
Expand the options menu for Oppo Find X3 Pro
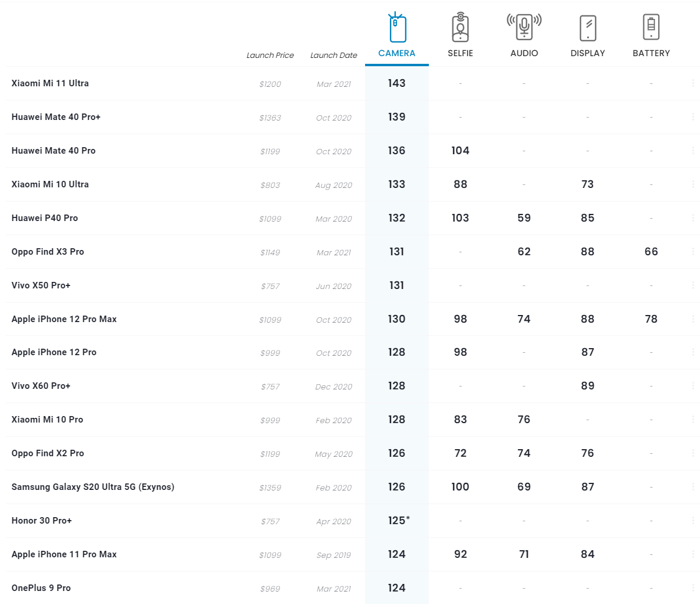[x=693, y=252]
